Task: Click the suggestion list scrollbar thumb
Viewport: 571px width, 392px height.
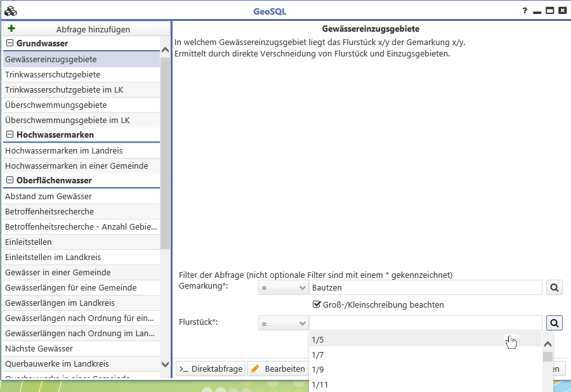Action: (548, 356)
